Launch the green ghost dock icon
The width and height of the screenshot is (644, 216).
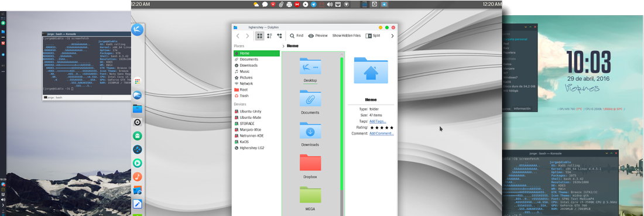[137, 136]
